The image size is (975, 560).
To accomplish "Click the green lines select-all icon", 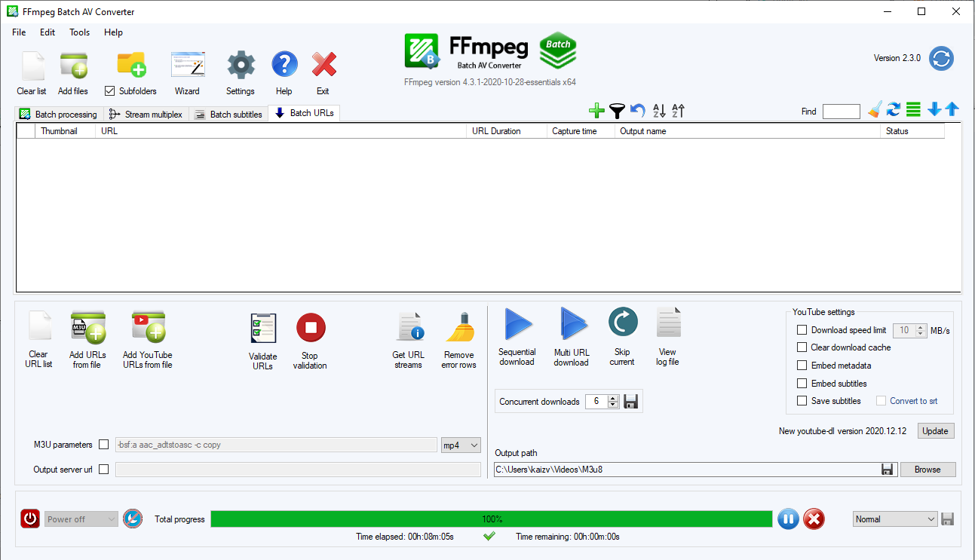I will pyautogui.click(x=913, y=110).
